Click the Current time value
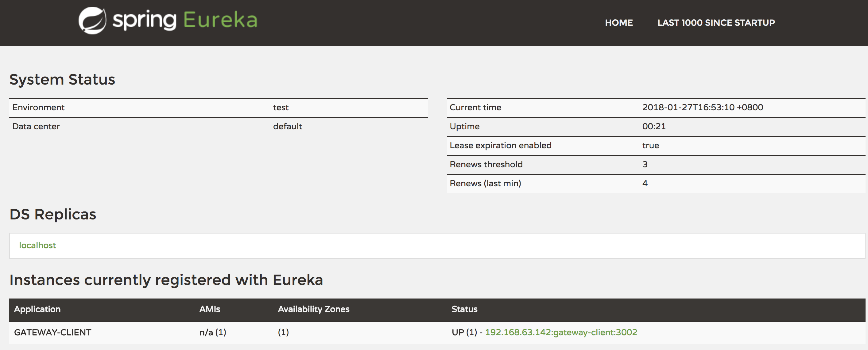This screenshot has width=868, height=350. click(x=702, y=107)
